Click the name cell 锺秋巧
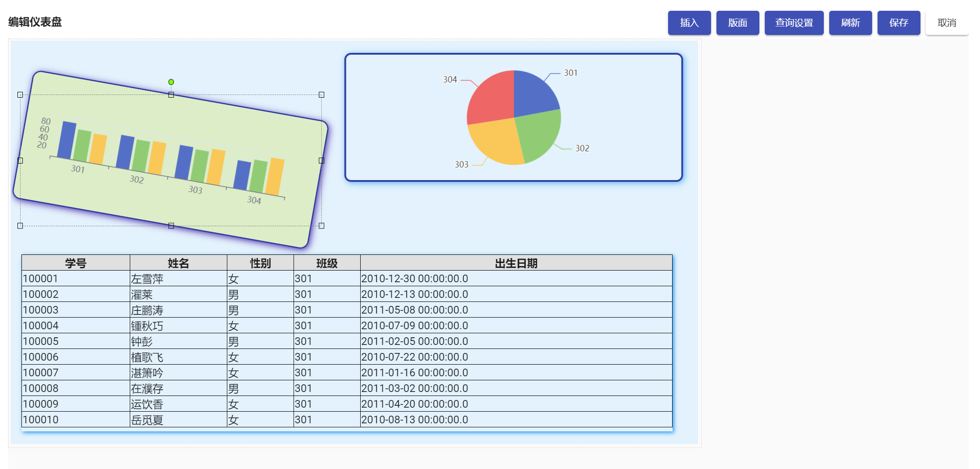Viewport: 980px width, 469px height. [x=179, y=326]
